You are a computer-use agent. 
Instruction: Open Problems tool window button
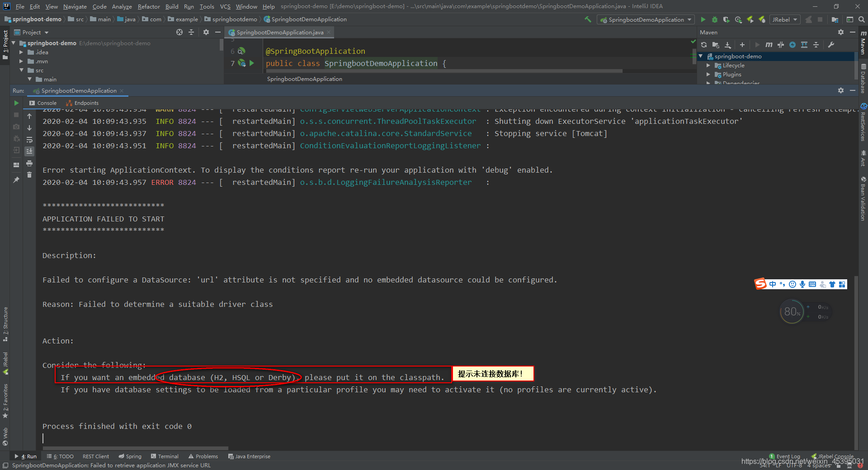point(203,456)
